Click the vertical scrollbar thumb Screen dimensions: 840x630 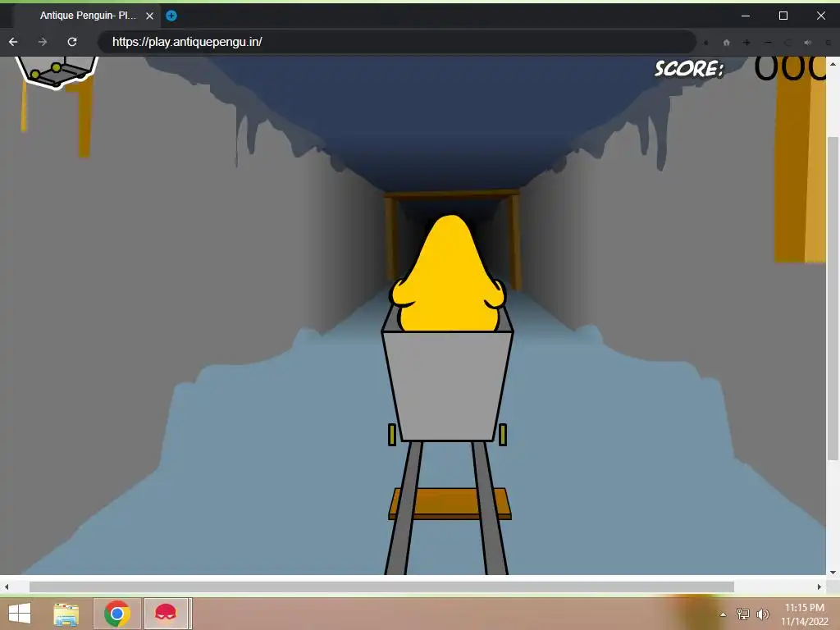coord(833,299)
